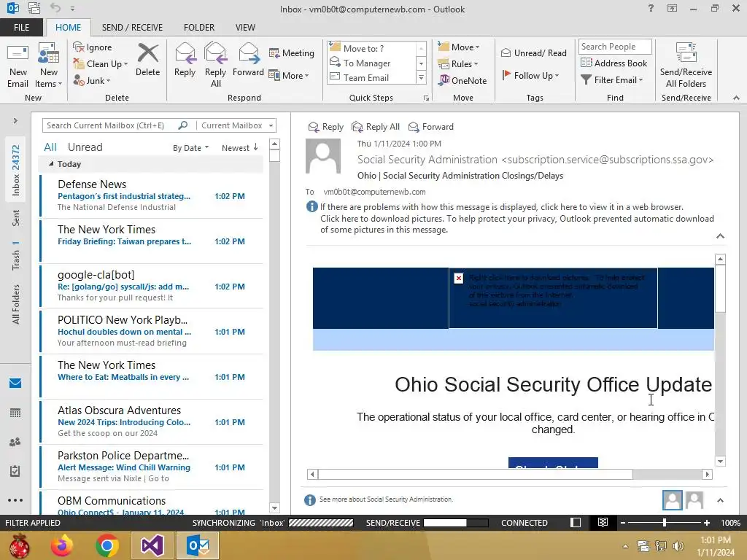This screenshot has width=747, height=560.
Task: Switch to the VIEW tab
Action: coord(245,28)
